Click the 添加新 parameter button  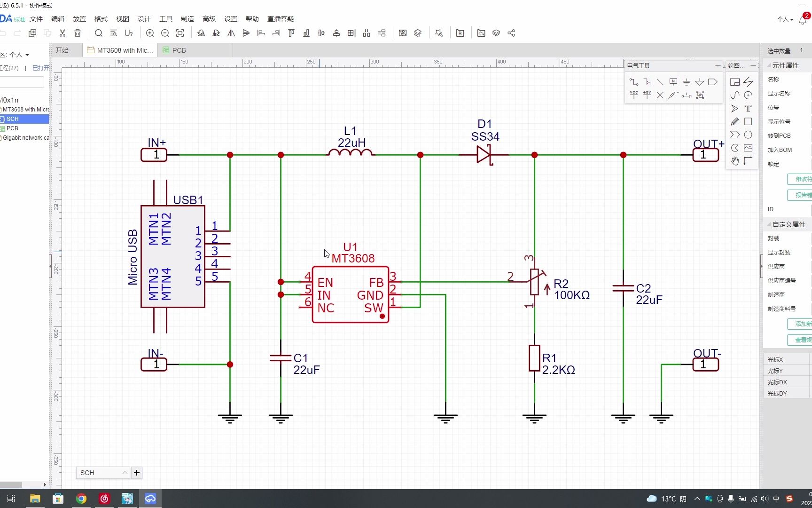click(x=799, y=324)
